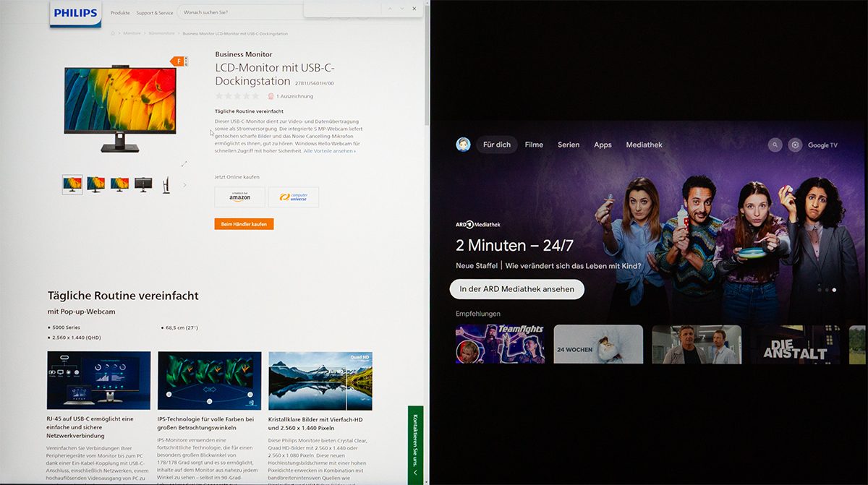Go to previous find result arrow

click(x=390, y=9)
